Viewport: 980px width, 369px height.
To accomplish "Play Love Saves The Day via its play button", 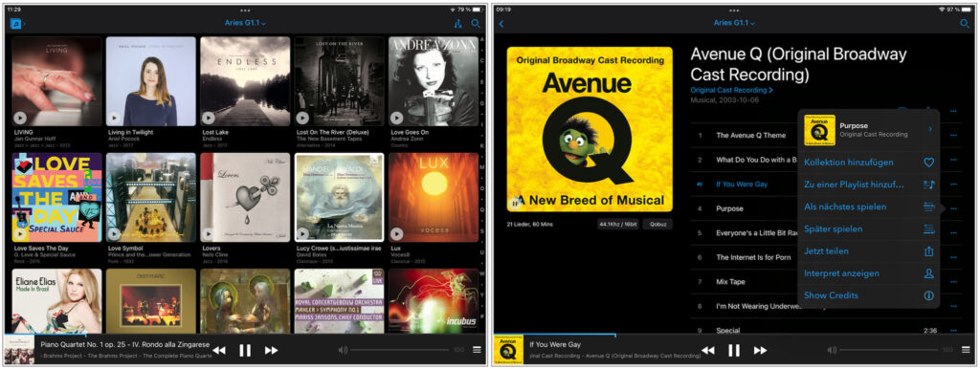I will point(20,233).
